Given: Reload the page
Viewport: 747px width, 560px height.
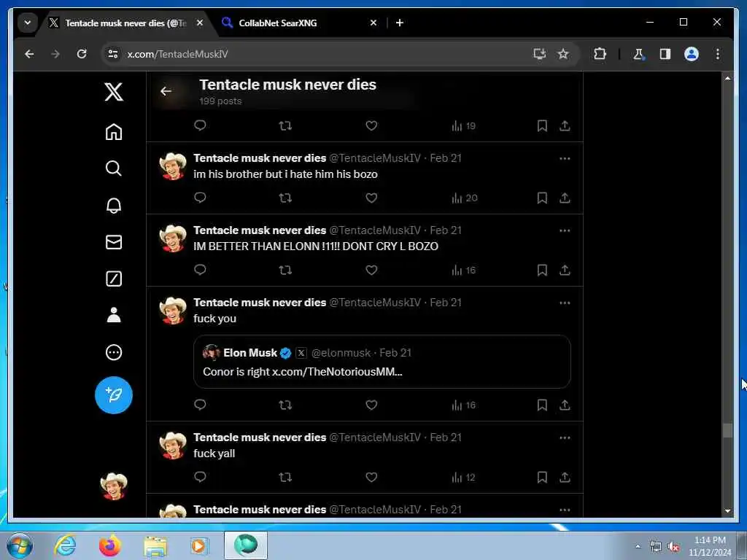Looking at the screenshot, I should pyautogui.click(x=82, y=54).
